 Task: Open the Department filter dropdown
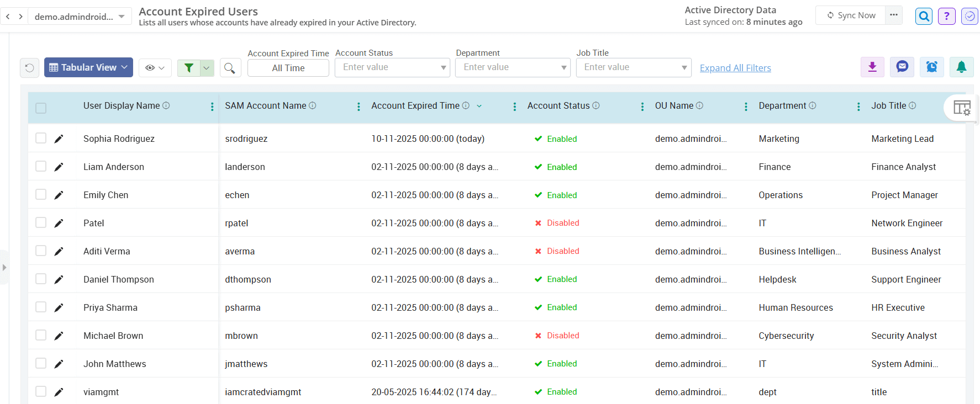click(x=513, y=67)
